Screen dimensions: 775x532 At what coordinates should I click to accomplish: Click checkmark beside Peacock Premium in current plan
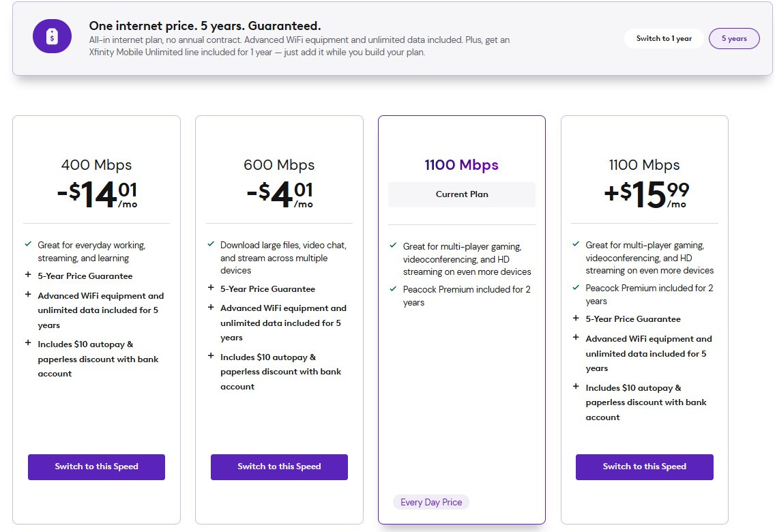[394, 289]
